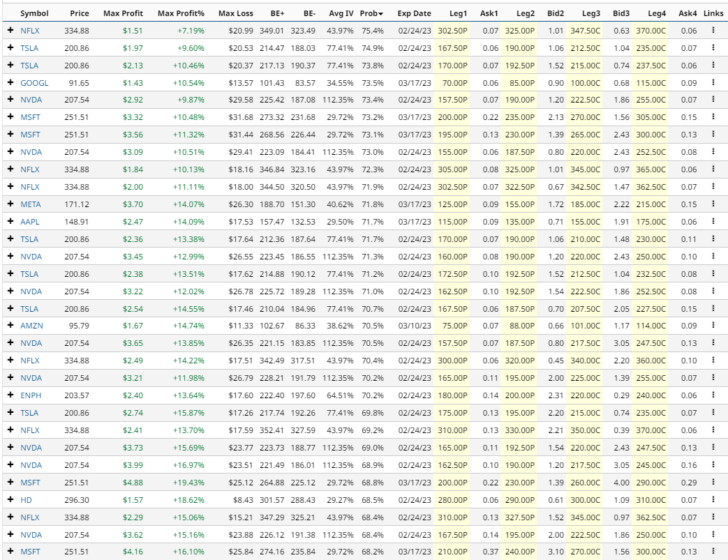
Task: Expand the GOOGL row with plus icon
Action: 10,82
